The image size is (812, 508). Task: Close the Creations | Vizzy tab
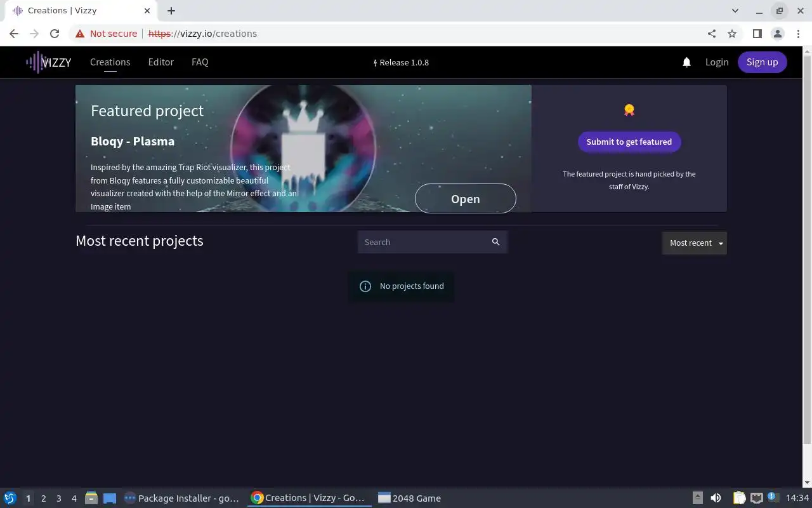[x=147, y=11]
